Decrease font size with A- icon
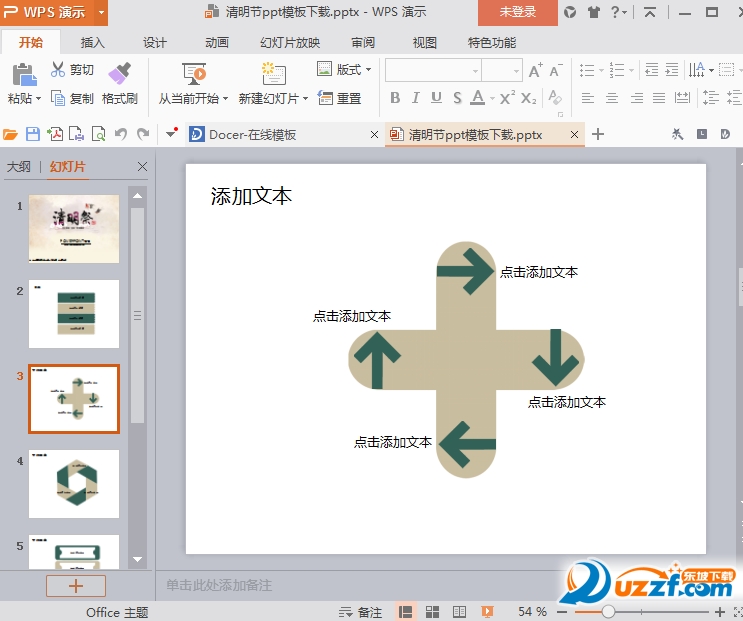Image resolution: width=743 pixels, height=621 pixels. [x=556, y=71]
